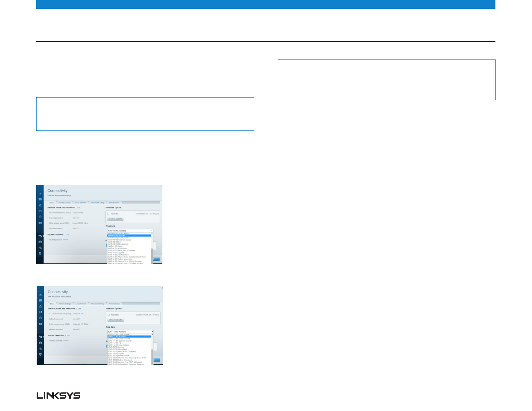Open Parental Controls triangle icon in second screenshot
Screen dimensions: 532x411
click(x=40, y=307)
